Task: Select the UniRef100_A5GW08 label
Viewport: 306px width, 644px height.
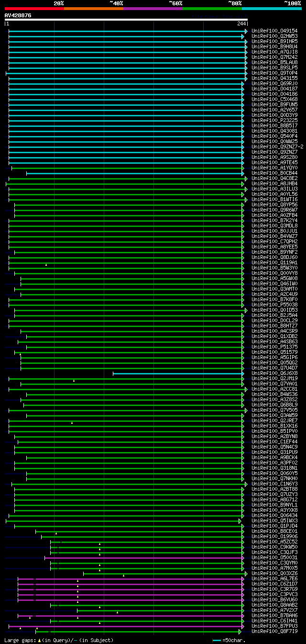Action: click(x=274, y=279)
